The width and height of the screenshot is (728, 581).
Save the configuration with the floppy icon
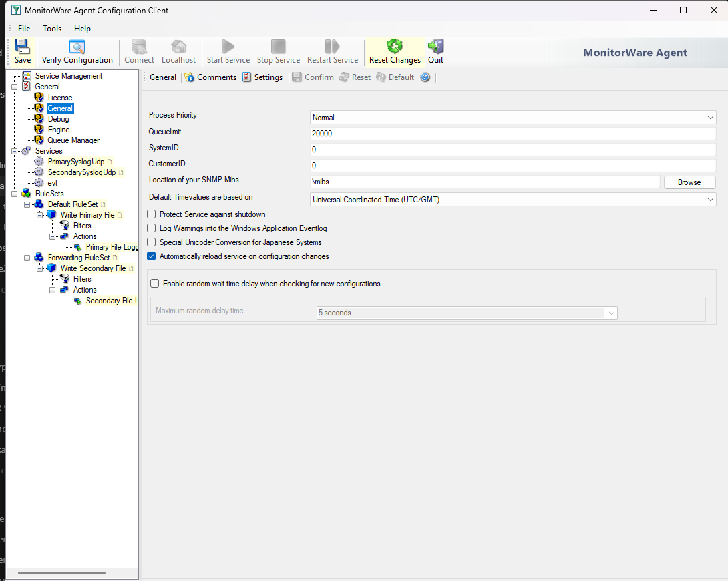tap(22, 46)
